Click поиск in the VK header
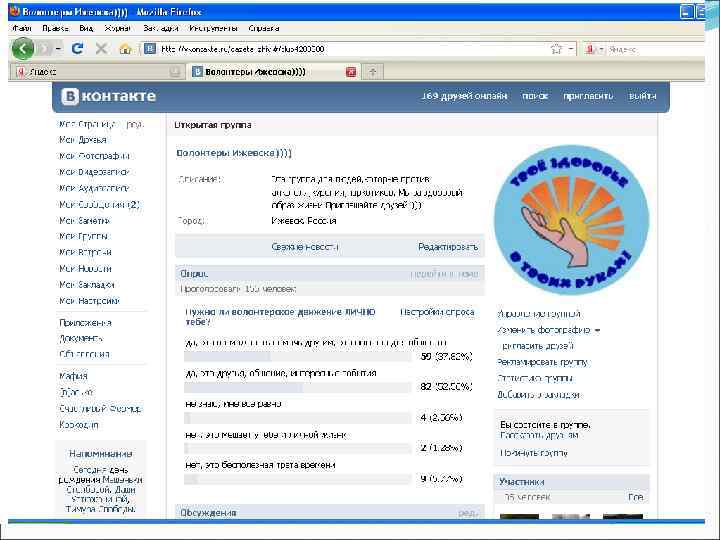Viewport: 720px width, 540px height. [535, 96]
